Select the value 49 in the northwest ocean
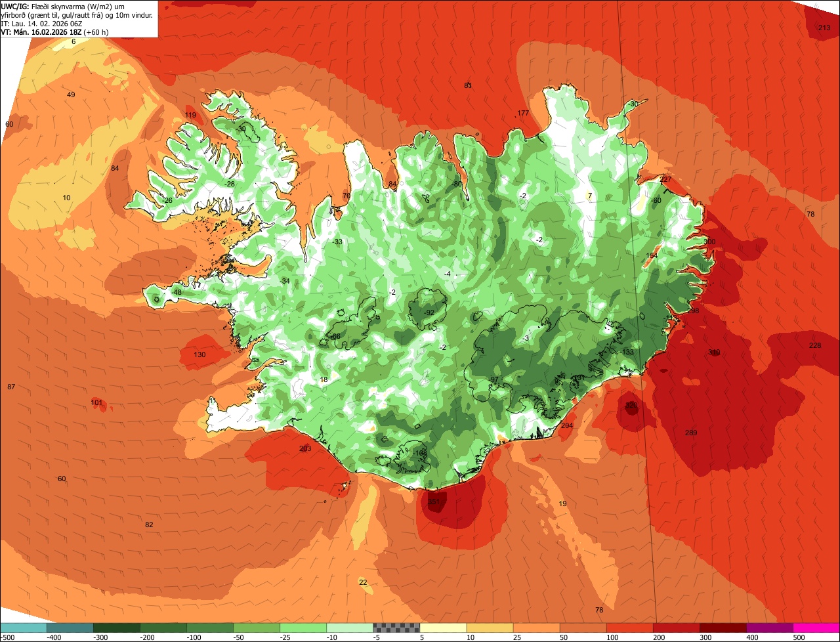Viewport: 840px width, 642px height. (71, 95)
